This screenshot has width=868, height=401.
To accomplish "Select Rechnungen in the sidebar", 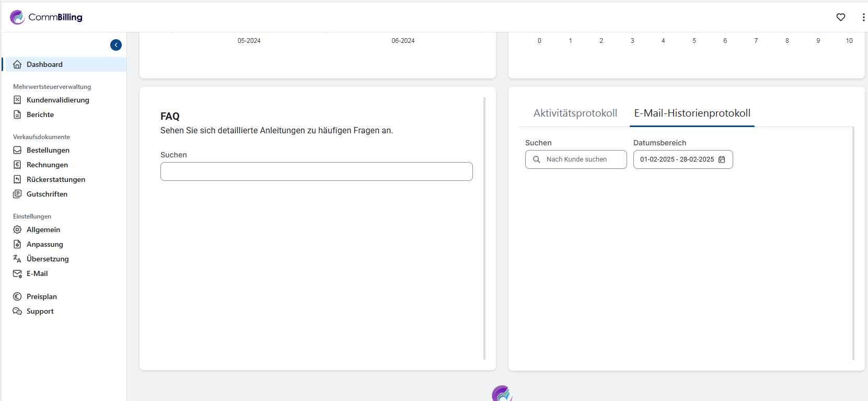I will [x=47, y=165].
